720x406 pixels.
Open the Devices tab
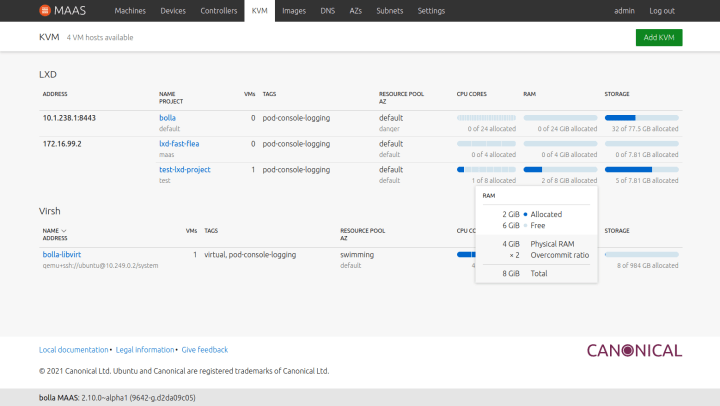[x=173, y=11]
